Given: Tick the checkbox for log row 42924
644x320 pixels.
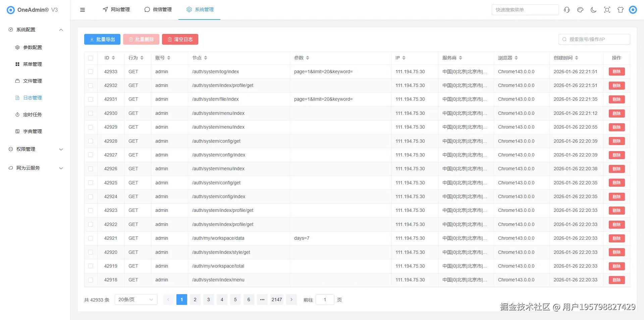Looking at the screenshot, I should (91, 196).
